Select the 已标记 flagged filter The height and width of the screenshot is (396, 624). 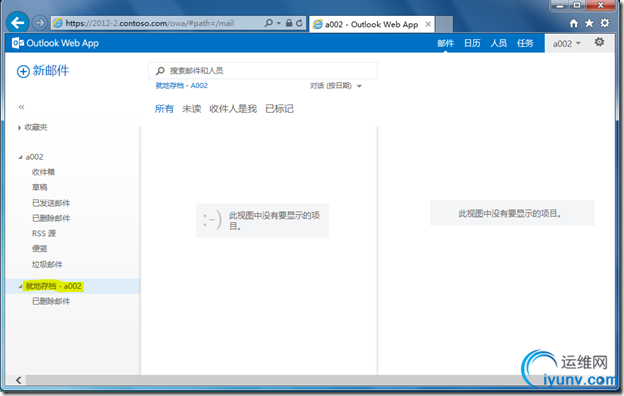[279, 109]
